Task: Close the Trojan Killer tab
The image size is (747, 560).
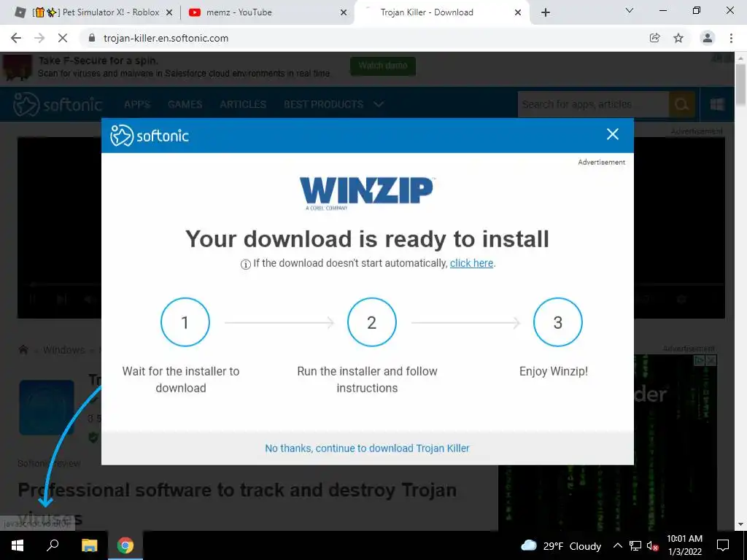Action: click(518, 13)
